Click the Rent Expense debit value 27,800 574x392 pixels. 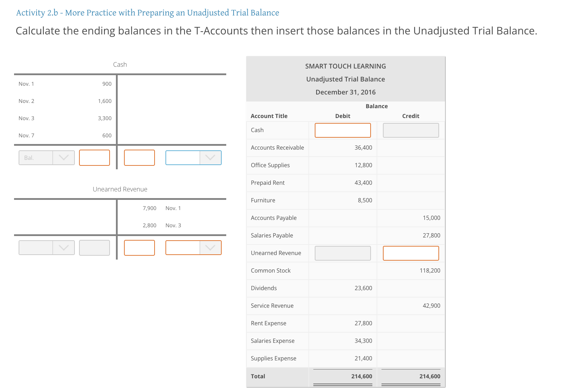pyautogui.click(x=363, y=323)
